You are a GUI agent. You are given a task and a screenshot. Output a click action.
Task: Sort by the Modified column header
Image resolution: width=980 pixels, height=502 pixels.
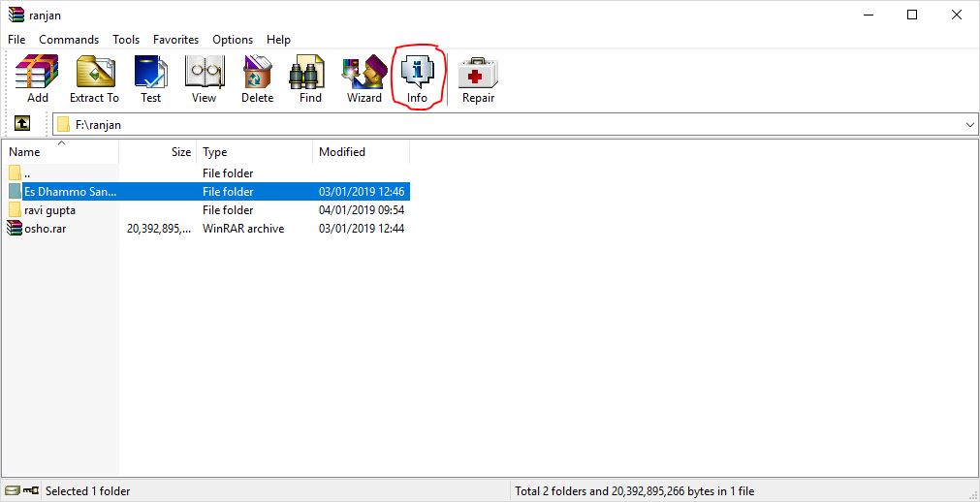(x=362, y=152)
